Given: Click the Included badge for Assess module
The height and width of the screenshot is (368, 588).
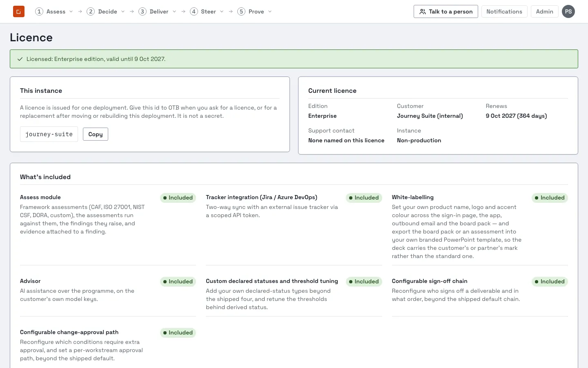Looking at the screenshot, I should [x=178, y=198].
